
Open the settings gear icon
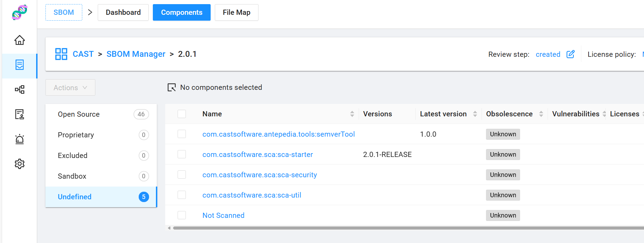[20, 164]
